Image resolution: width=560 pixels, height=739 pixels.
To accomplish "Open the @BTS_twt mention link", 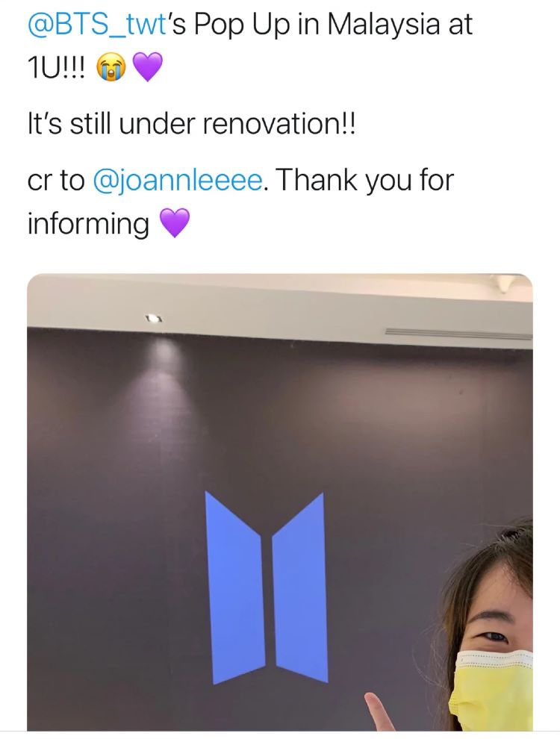I will [96, 25].
